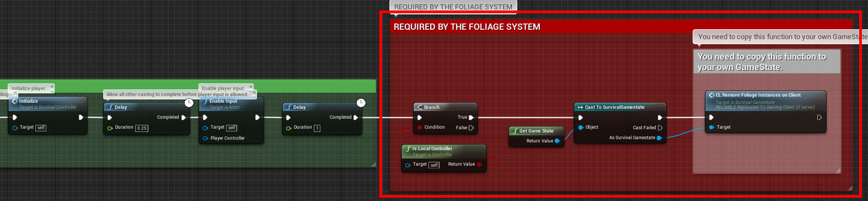Click the resize handle of the green comment box
The width and height of the screenshot is (868, 201).
[x=373, y=164]
